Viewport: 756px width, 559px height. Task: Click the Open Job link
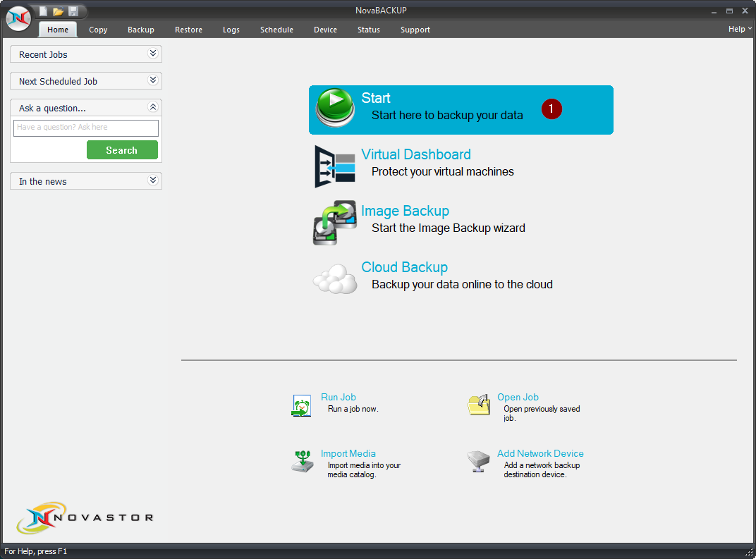[518, 397]
